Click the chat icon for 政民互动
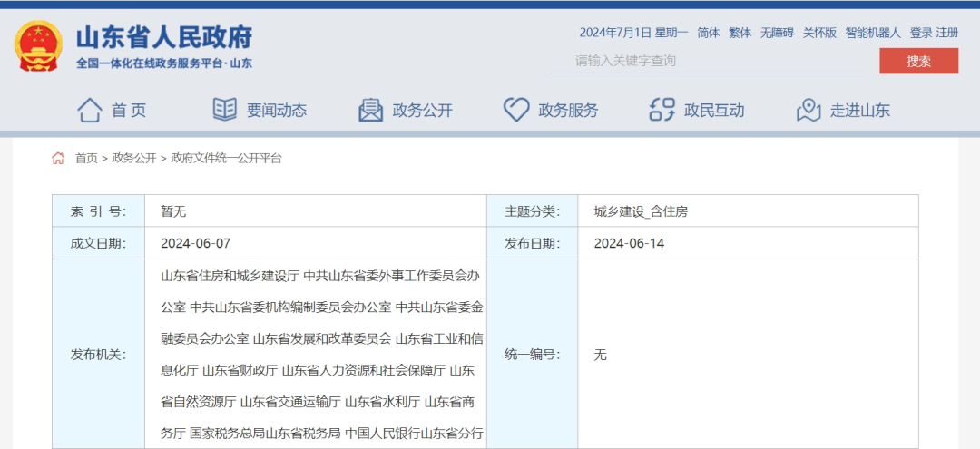 (662, 110)
